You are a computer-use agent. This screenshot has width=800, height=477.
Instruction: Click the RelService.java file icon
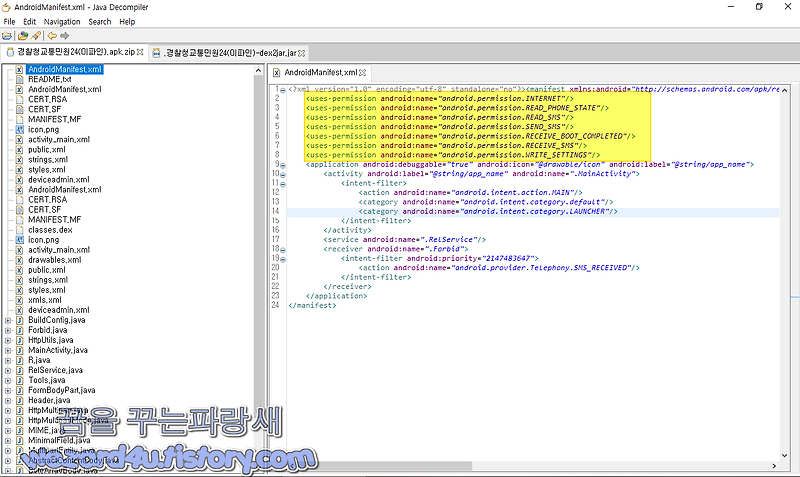click(x=19, y=370)
